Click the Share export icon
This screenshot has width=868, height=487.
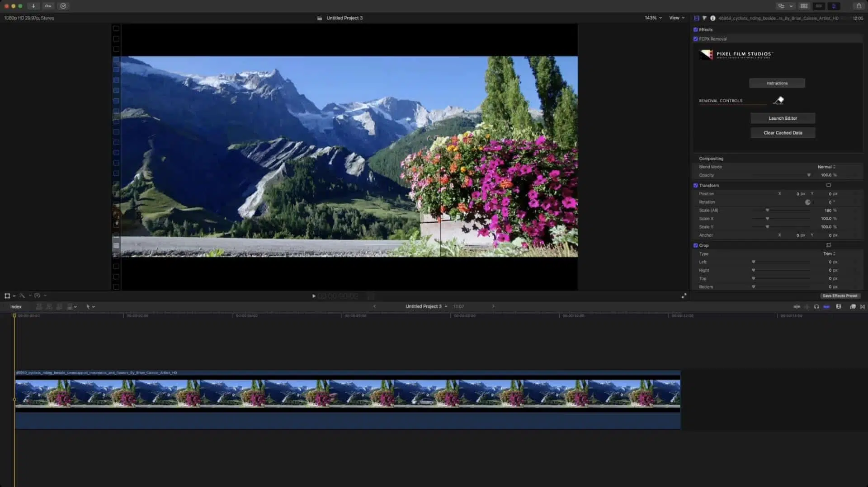pos(859,6)
